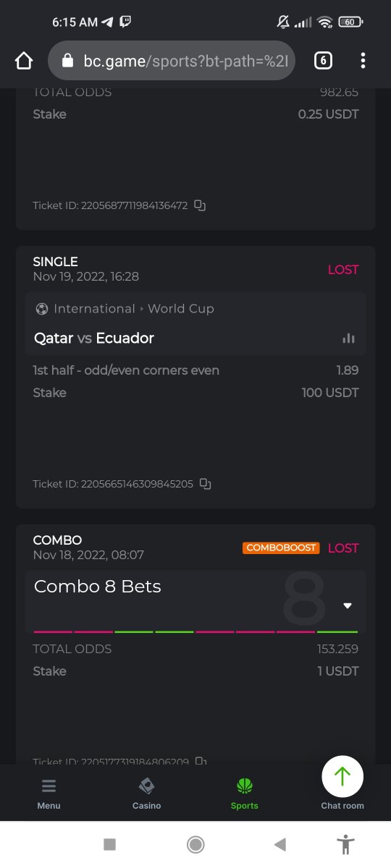The height and width of the screenshot is (868, 391).
Task: Tap the combo bets win/loss progress bar
Action: coord(195,632)
